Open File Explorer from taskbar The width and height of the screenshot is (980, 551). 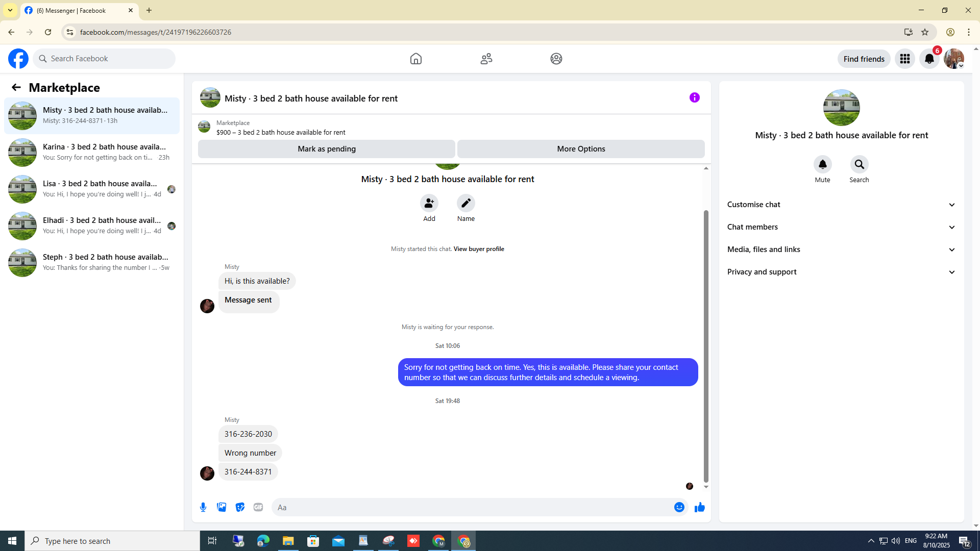pyautogui.click(x=288, y=541)
